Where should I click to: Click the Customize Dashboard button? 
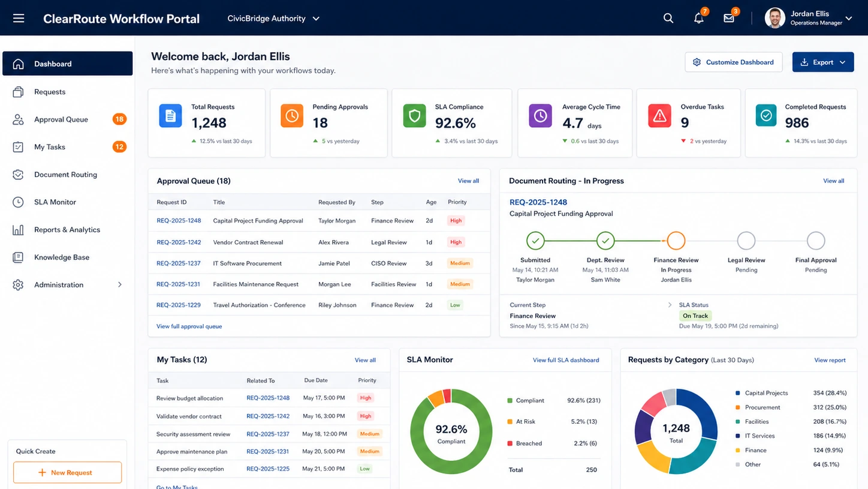click(733, 62)
